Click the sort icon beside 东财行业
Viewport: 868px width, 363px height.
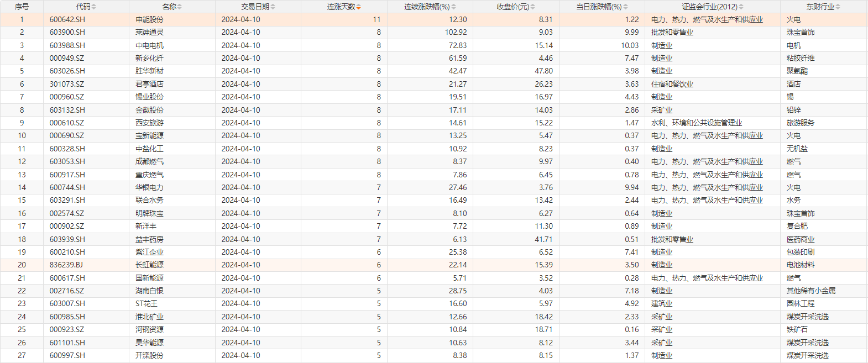[x=838, y=7]
